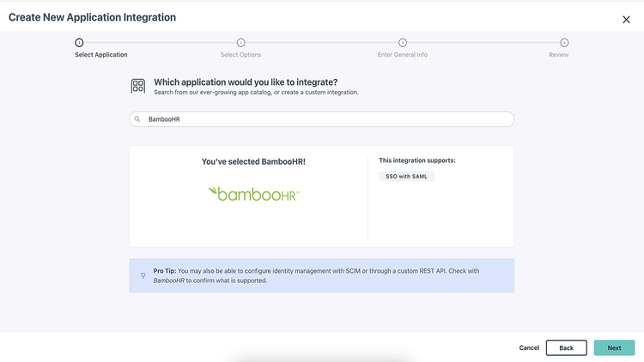
Task: Click 'This integration supports:' text
Action: tap(416, 160)
